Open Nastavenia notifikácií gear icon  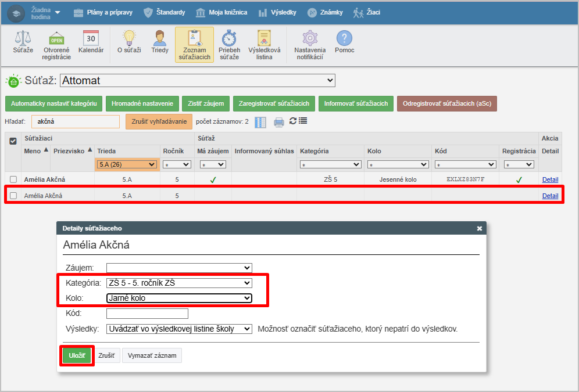click(x=310, y=38)
